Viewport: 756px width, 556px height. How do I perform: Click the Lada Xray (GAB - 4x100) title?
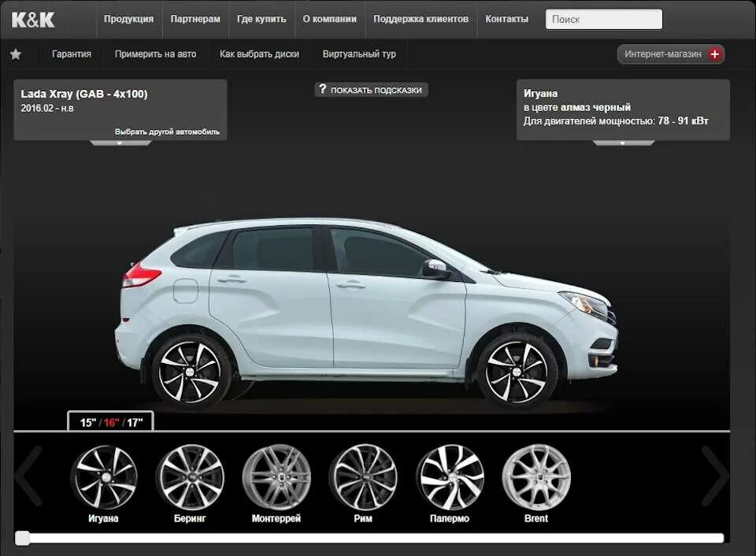pyautogui.click(x=84, y=94)
